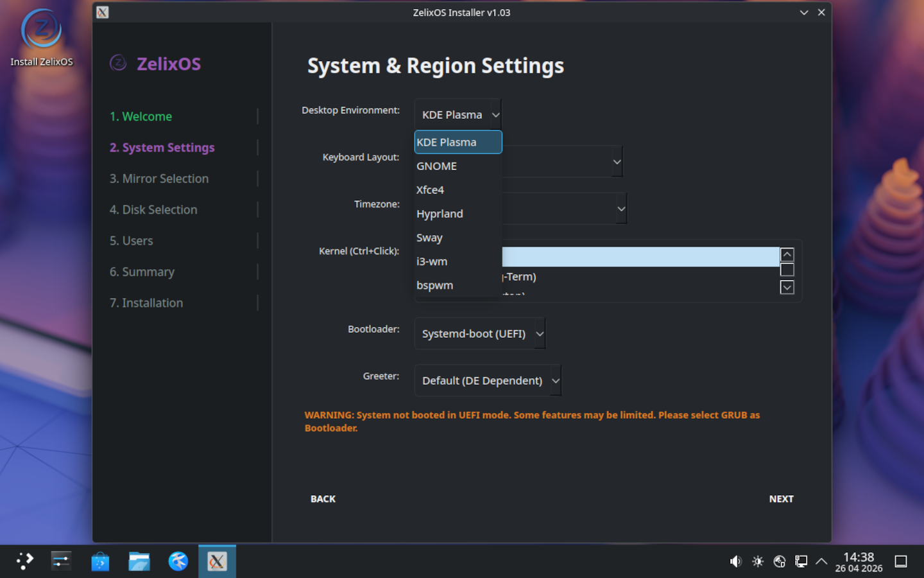This screenshot has width=924, height=578.
Task: Open the KDE application launcher
Action: (x=24, y=561)
